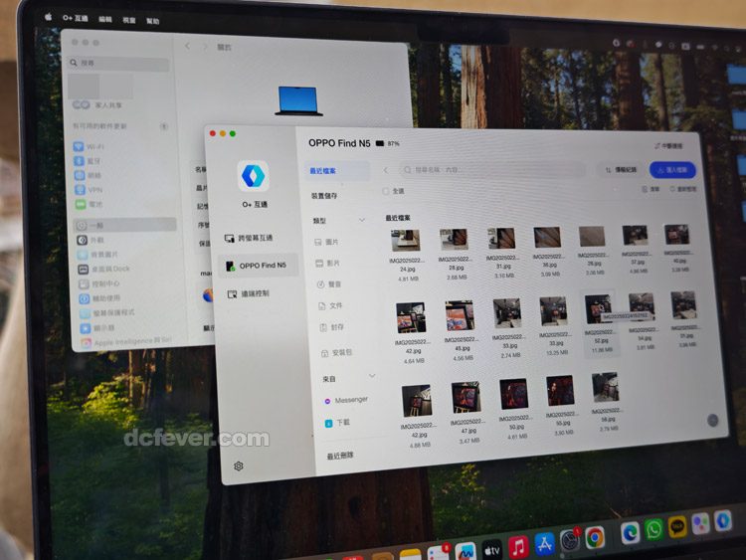Open 最近刪除 recently deleted
This screenshot has width=746, height=560.
click(x=340, y=456)
